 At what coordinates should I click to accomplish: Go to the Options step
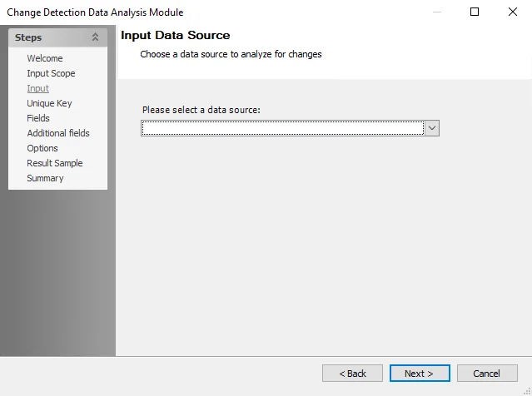[42, 148]
